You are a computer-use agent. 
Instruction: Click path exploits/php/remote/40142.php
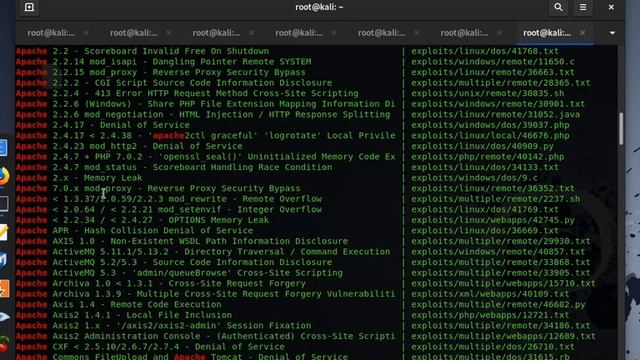click(488, 157)
